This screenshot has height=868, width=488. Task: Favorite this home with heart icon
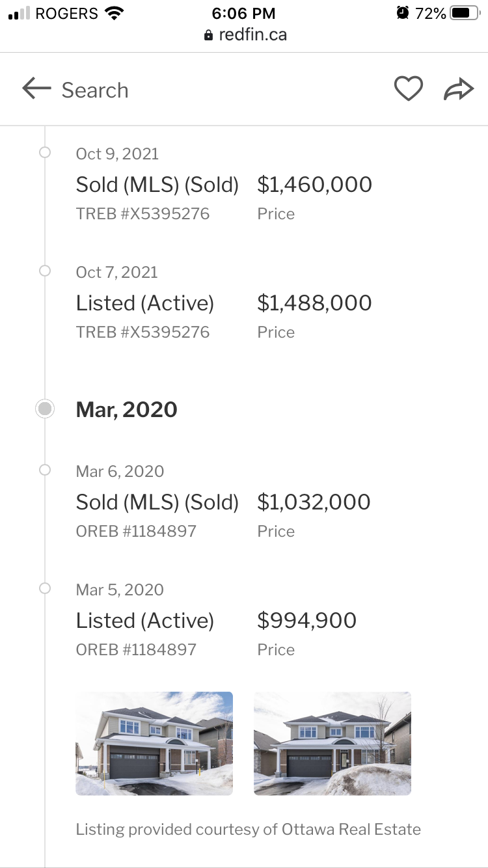409,89
